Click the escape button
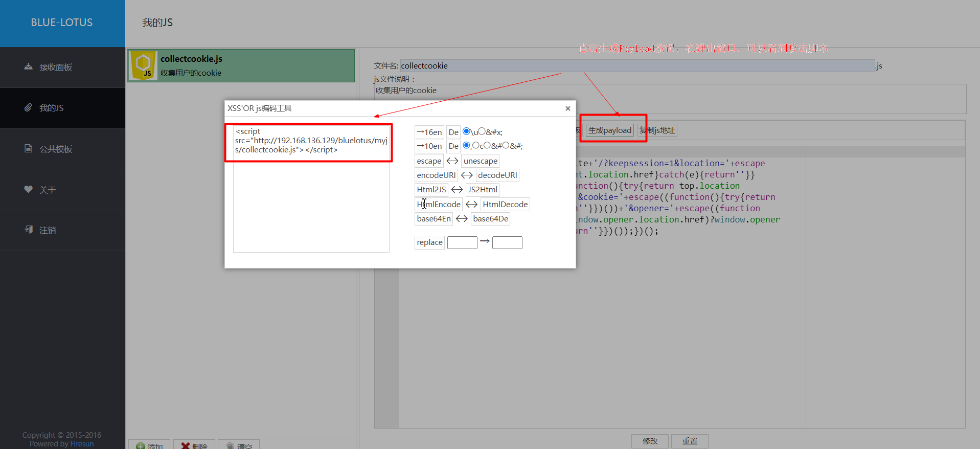 pos(429,161)
